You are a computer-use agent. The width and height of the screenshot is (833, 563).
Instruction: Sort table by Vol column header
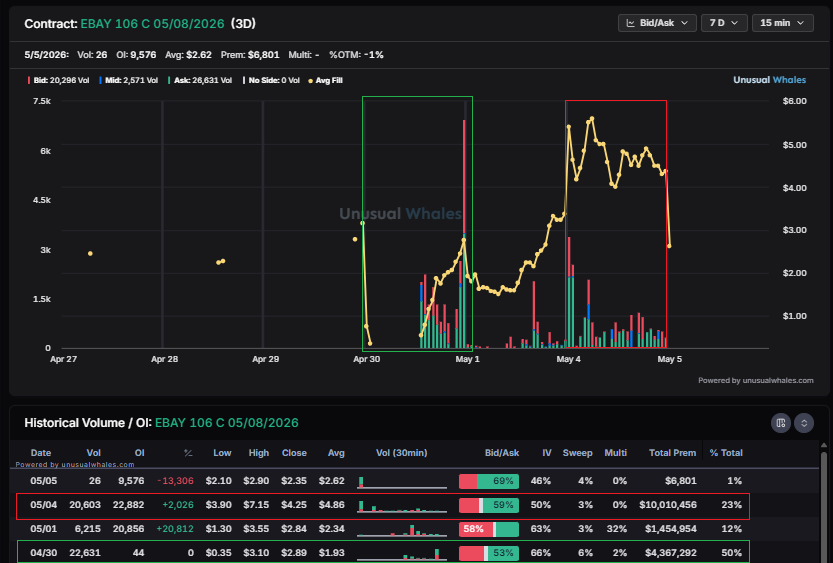point(94,453)
